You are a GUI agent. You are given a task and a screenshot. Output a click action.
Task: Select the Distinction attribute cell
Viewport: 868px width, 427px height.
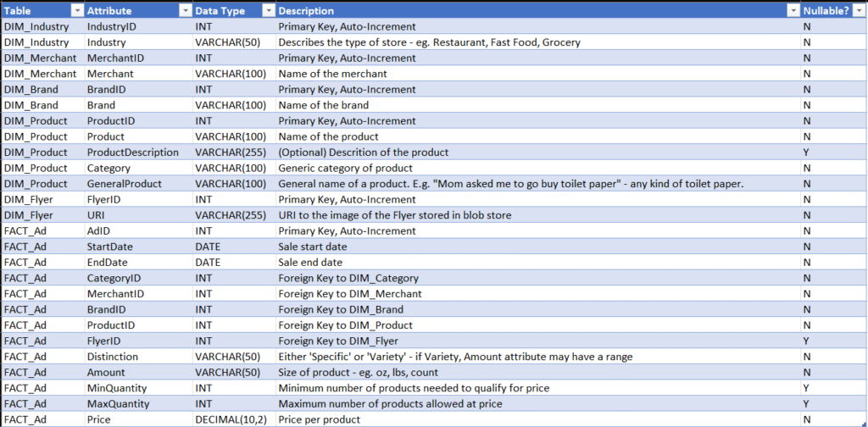pos(138,357)
